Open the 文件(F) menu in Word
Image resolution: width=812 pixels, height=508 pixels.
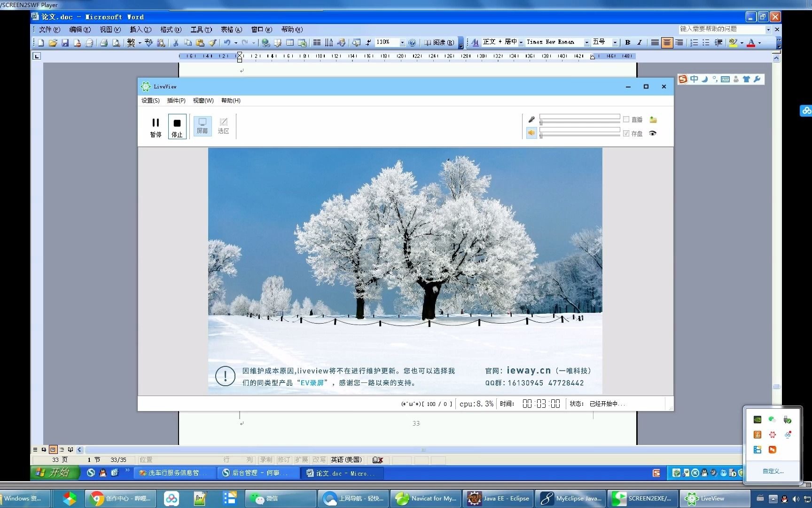coord(49,30)
